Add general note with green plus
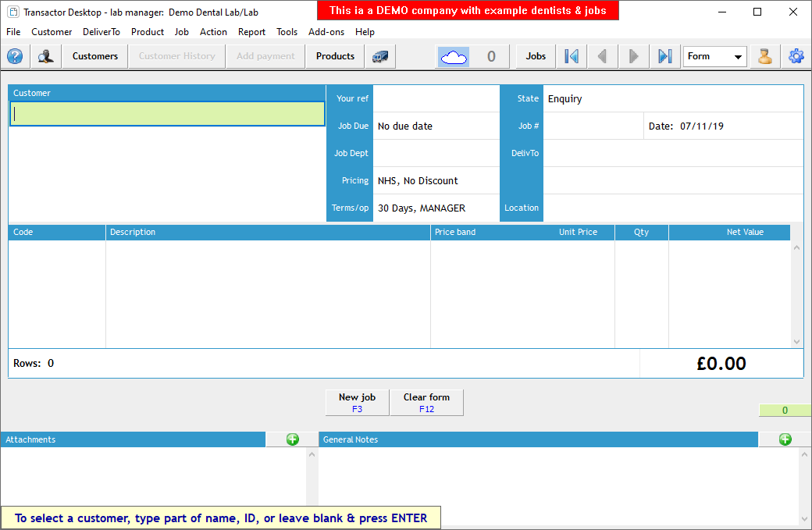 coord(785,439)
